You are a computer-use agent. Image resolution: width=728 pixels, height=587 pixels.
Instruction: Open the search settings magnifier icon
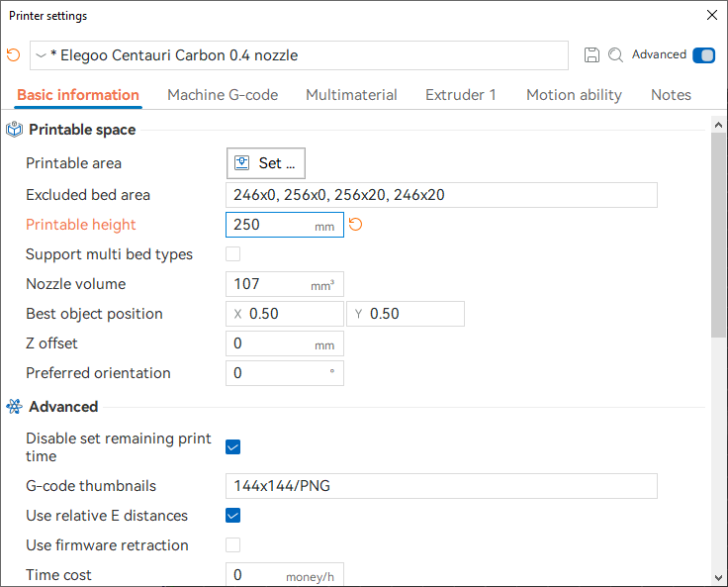coord(615,54)
